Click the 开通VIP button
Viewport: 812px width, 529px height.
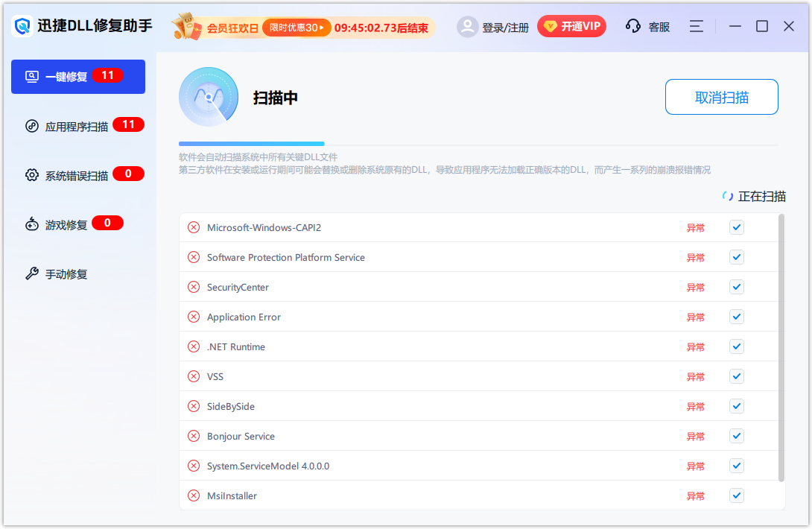tap(571, 26)
